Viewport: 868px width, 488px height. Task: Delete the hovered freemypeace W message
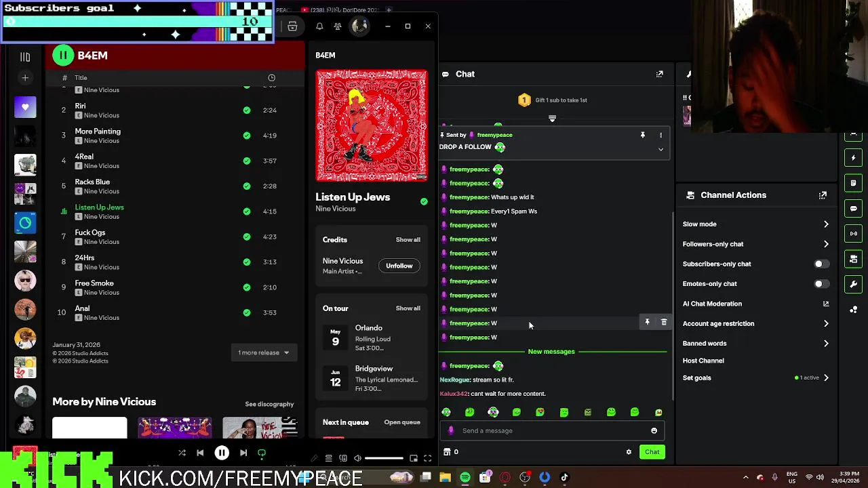[664, 323]
